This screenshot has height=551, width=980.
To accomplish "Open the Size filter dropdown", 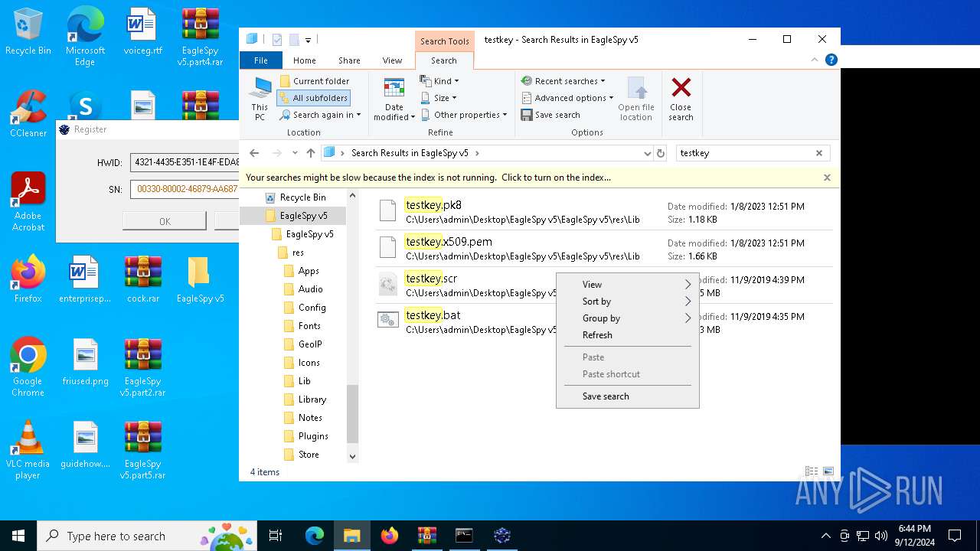I will click(439, 98).
